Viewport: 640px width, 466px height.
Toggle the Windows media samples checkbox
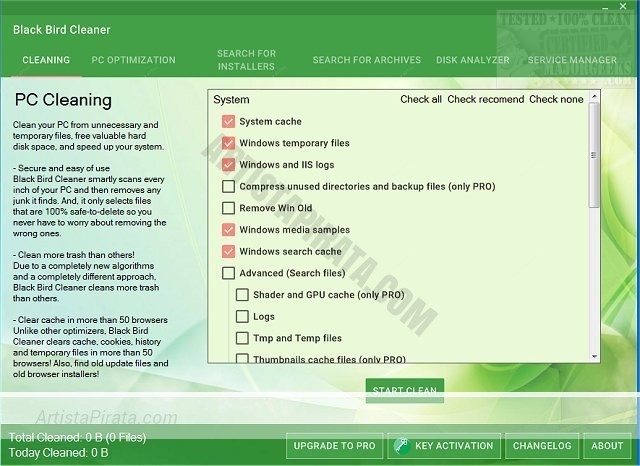pyautogui.click(x=228, y=230)
